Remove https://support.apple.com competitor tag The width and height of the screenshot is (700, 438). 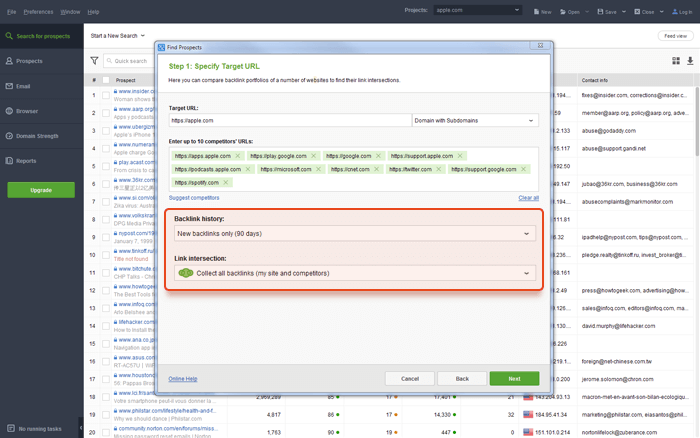pyautogui.click(x=460, y=156)
